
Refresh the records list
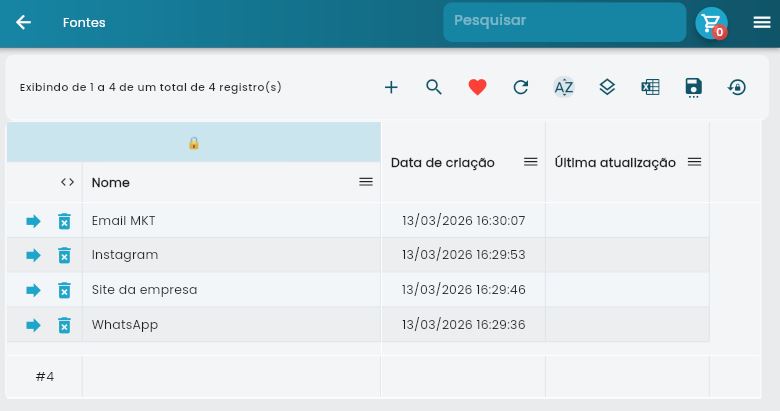520,87
